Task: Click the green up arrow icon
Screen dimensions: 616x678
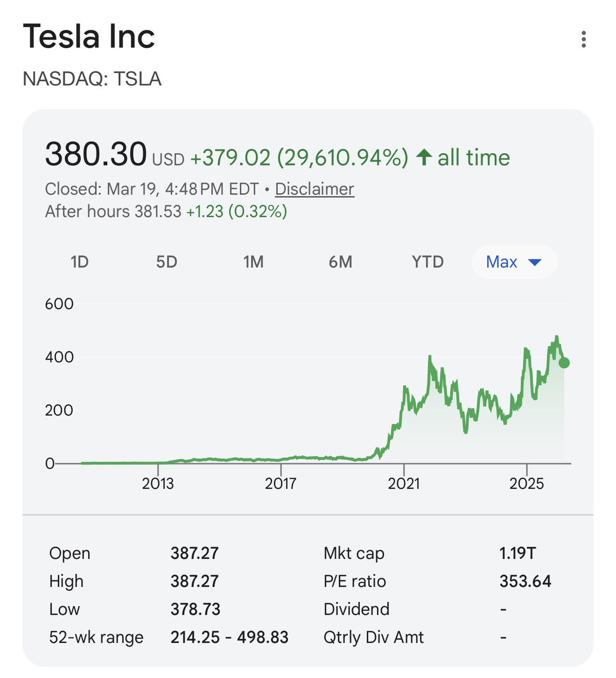Action: pos(424,157)
